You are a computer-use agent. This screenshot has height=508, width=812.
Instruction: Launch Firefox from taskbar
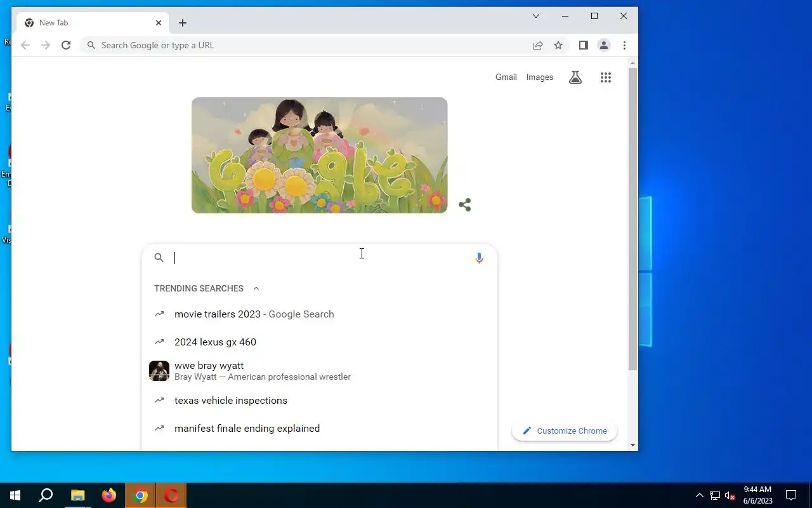109,495
